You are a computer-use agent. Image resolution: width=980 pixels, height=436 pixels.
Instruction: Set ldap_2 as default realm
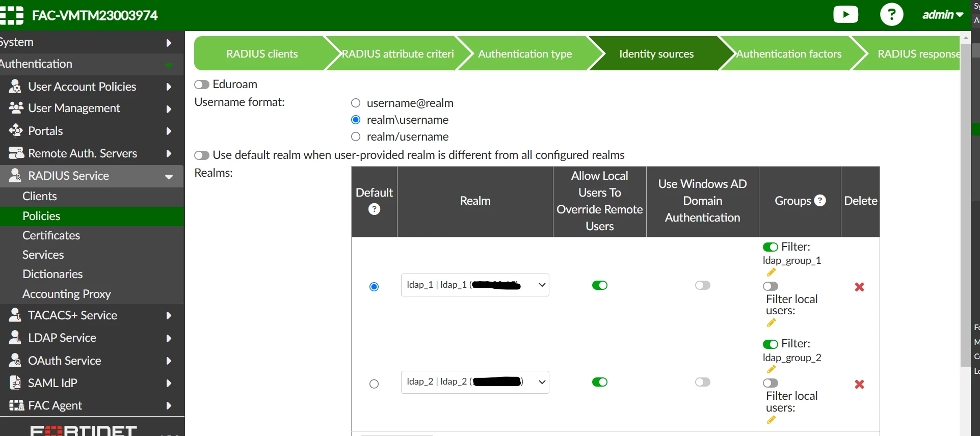(374, 384)
